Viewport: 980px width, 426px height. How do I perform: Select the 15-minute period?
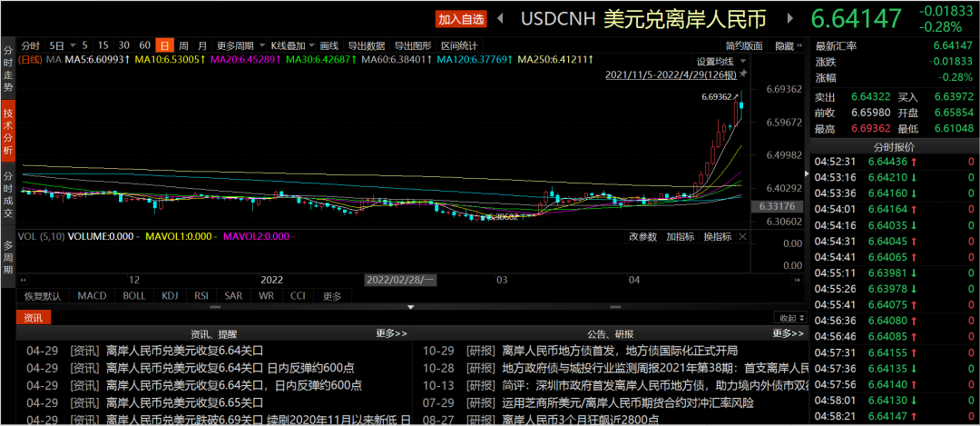pyautogui.click(x=103, y=45)
